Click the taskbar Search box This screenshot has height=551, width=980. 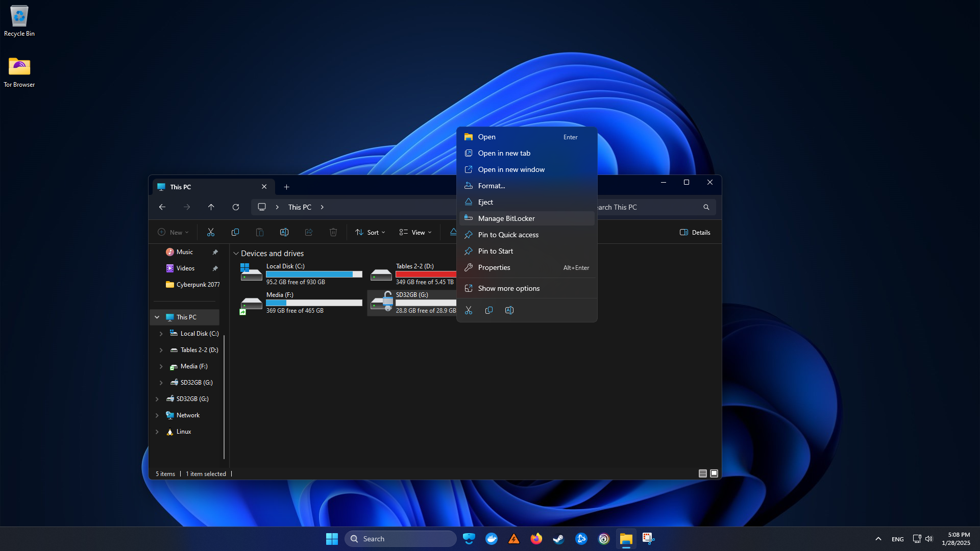[x=401, y=539]
